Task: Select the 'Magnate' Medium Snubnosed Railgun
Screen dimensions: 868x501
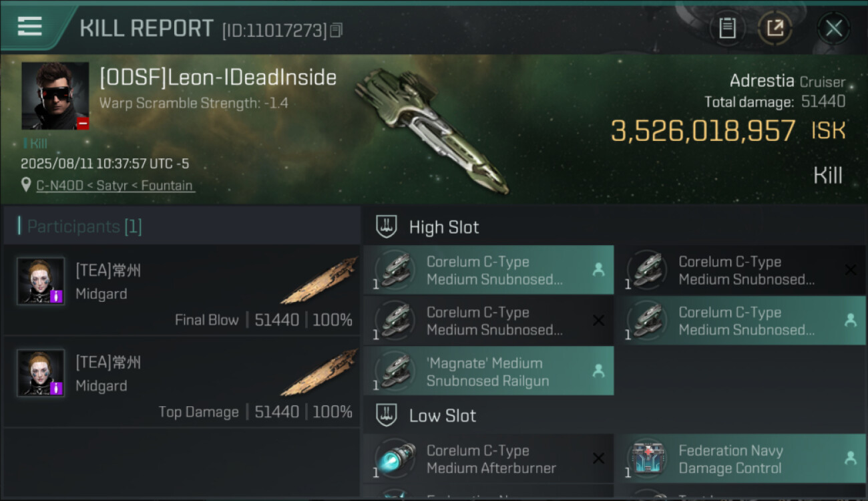Action: point(488,372)
